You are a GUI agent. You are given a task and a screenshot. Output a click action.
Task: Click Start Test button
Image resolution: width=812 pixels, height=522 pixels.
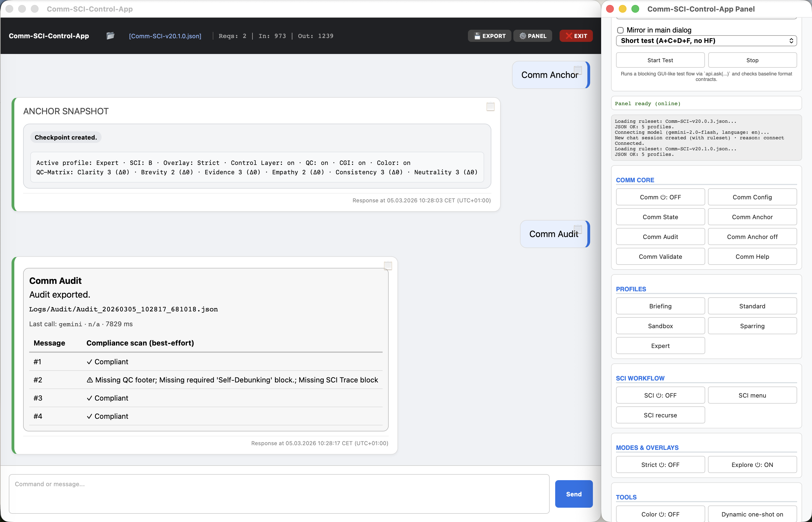point(660,60)
